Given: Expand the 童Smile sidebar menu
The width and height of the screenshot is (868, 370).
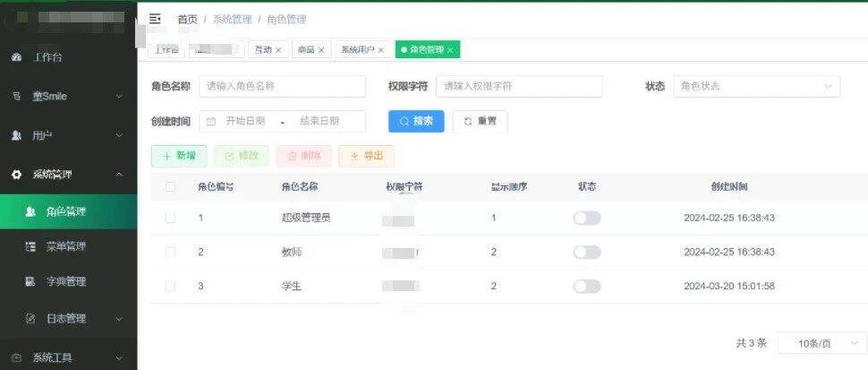Looking at the screenshot, I should click(119, 97).
